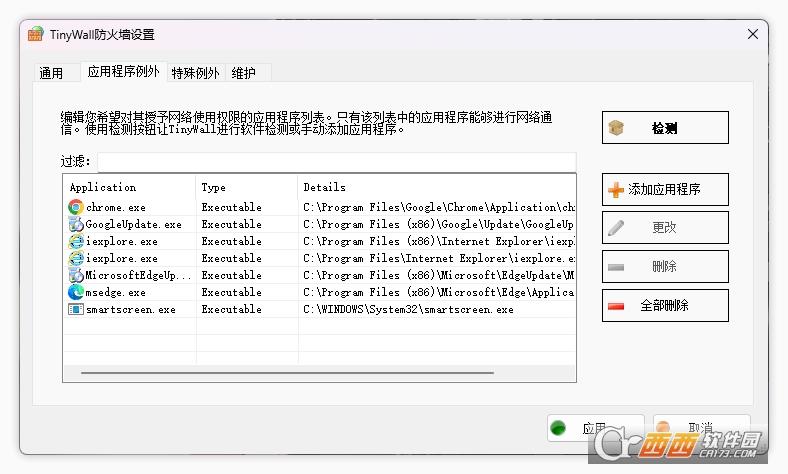Image resolution: width=788 pixels, height=474 pixels.
Task: Click the GoogleUpdate.exe row icon
Action: tap(76, 224)
